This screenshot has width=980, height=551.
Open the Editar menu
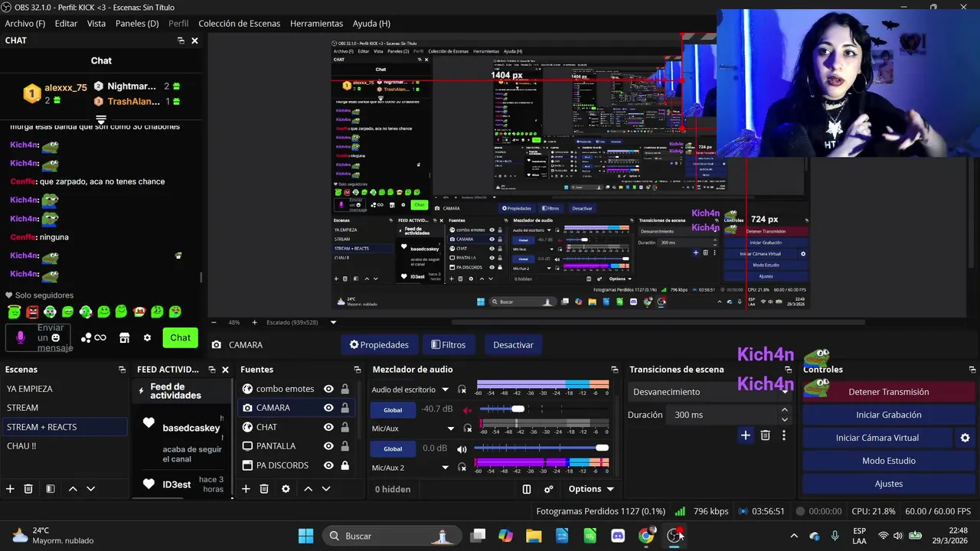point(66,24)
